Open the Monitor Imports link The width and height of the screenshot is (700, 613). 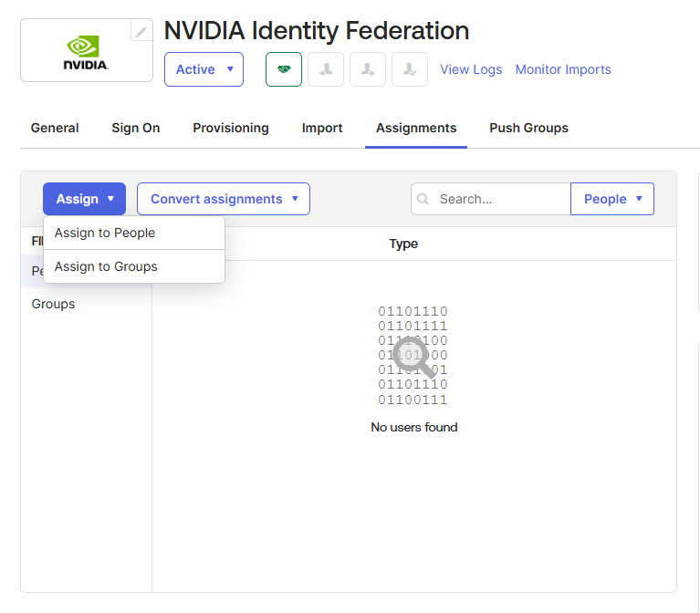pyautogui.click(x=563, y=69)
